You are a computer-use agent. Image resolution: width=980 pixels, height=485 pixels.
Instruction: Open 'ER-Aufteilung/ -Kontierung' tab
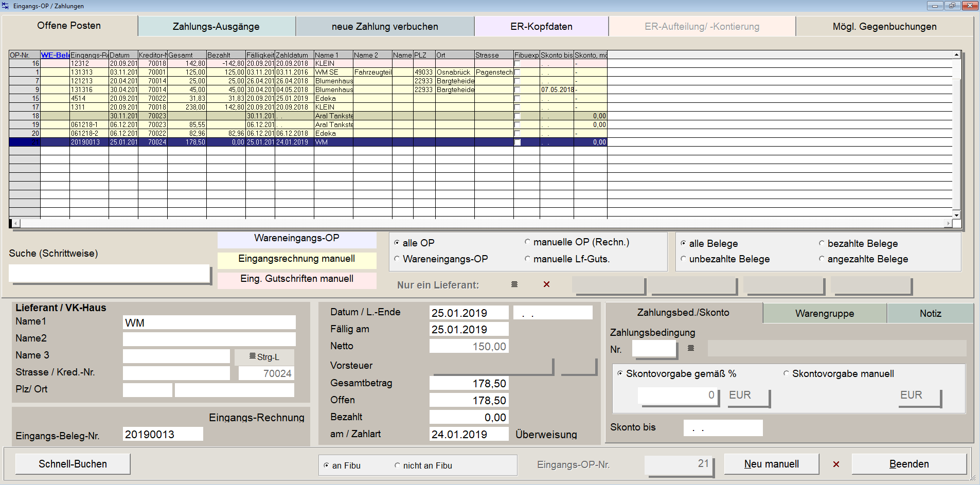click(x=702, y=26)
